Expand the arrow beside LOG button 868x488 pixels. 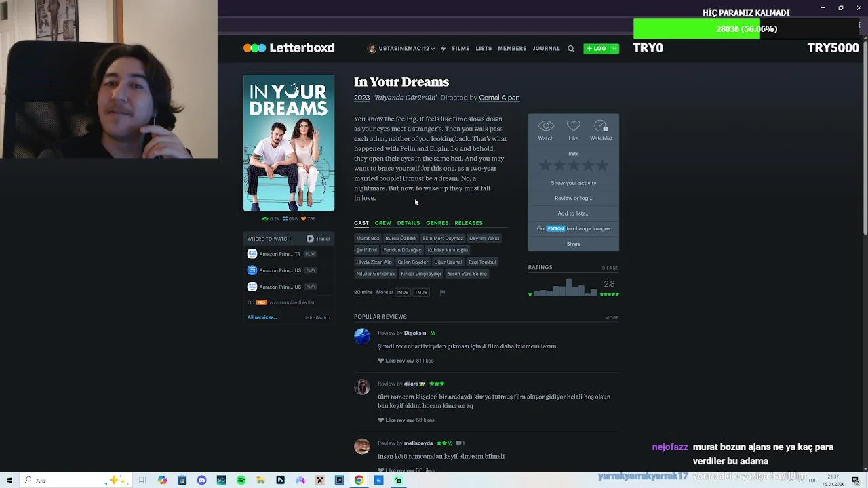coord(614,49)
